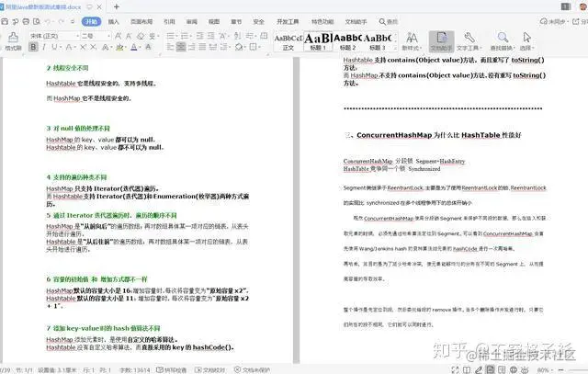Toggle web layout globe view in status bar

[514, 370]
